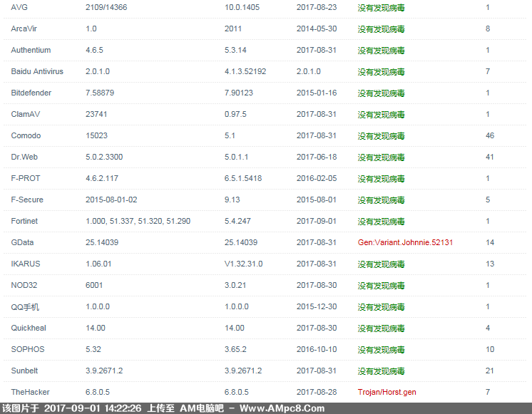Click Bitdefender date 2015-01-16

pos(317,93)
